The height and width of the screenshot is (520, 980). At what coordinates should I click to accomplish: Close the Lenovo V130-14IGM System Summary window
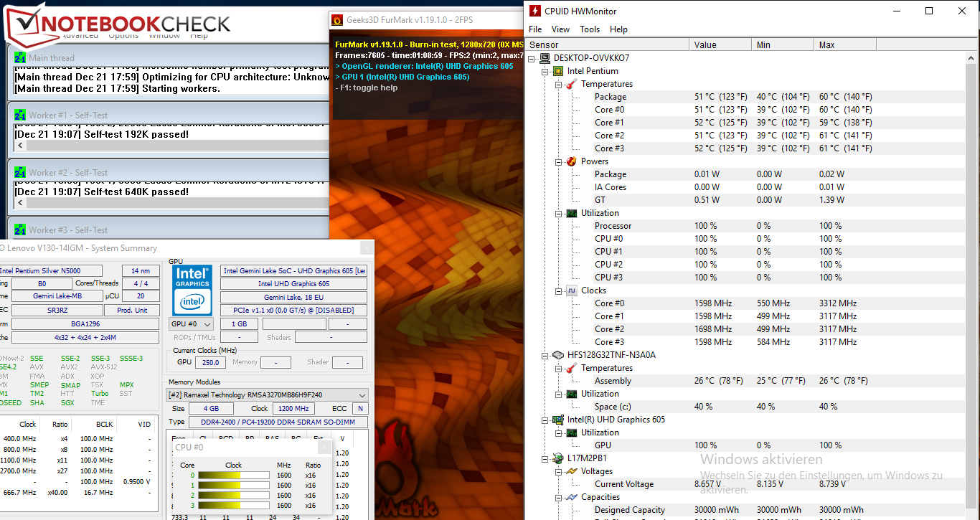click(x=366, y=248)
